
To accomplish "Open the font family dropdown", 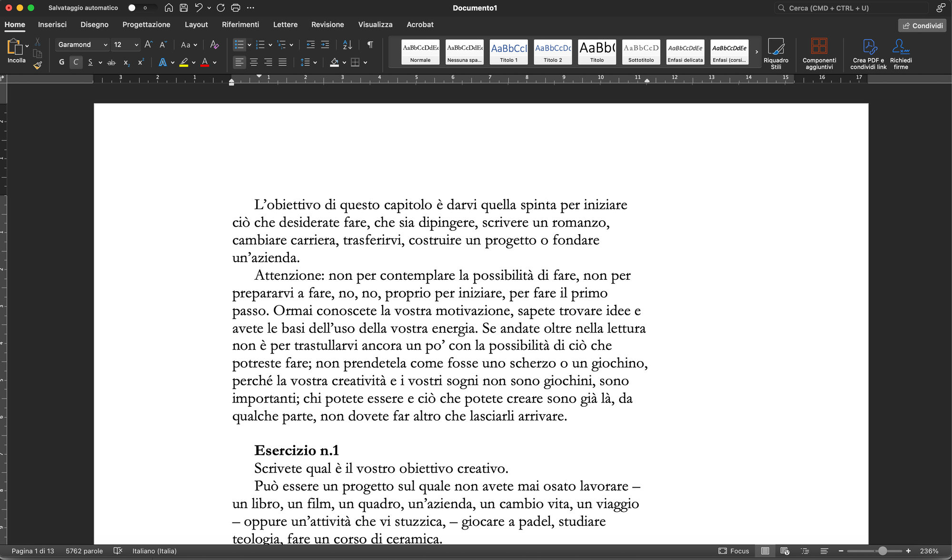I will (x=105, y=45).
